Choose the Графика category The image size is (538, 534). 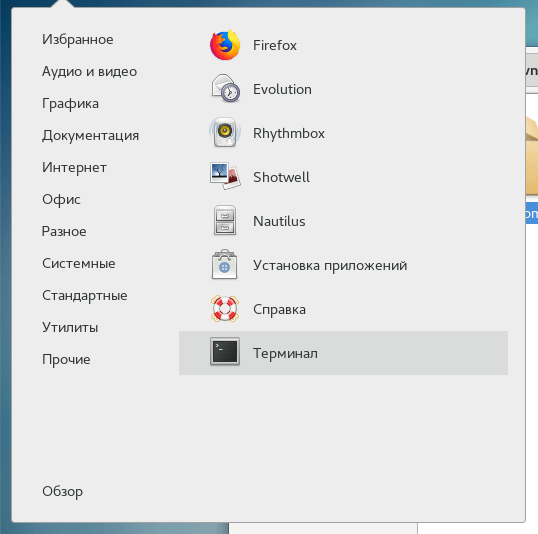tap(70, 104)
